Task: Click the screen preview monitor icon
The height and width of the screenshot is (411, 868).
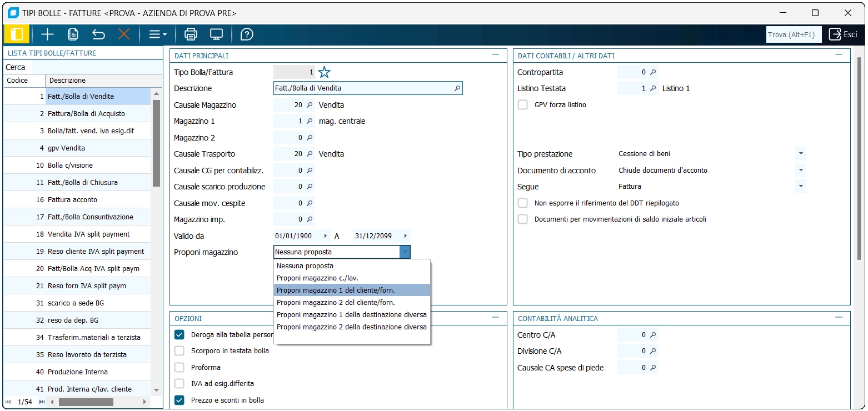Action: [216, 34]
